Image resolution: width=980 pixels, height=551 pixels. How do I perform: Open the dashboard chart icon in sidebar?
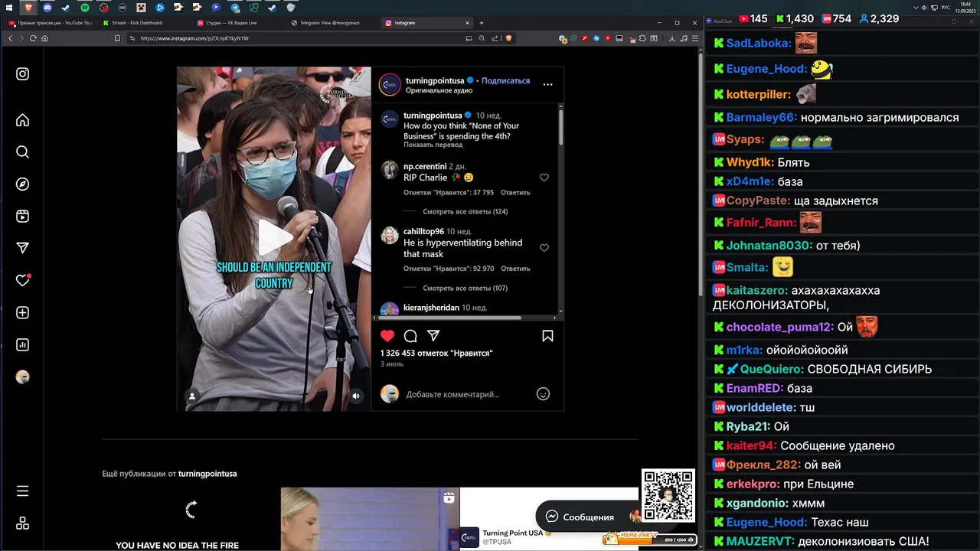coord(22,344)
